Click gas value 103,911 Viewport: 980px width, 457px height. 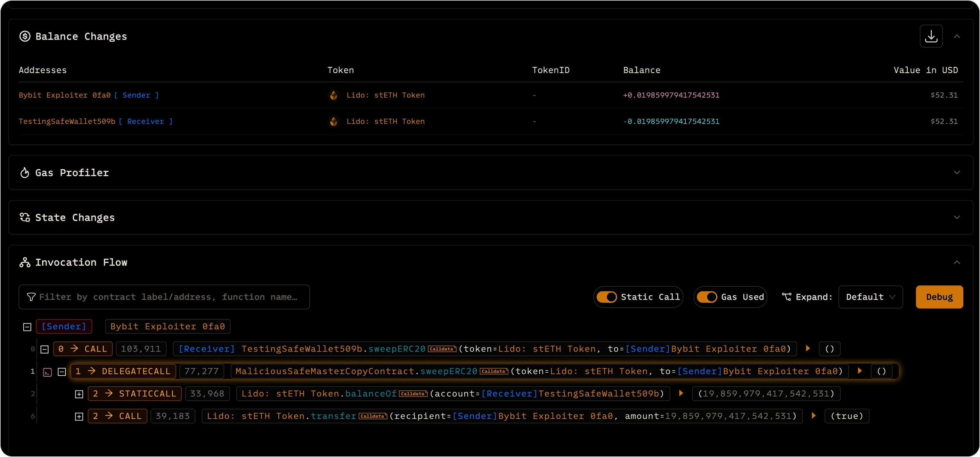coord(141,349)
